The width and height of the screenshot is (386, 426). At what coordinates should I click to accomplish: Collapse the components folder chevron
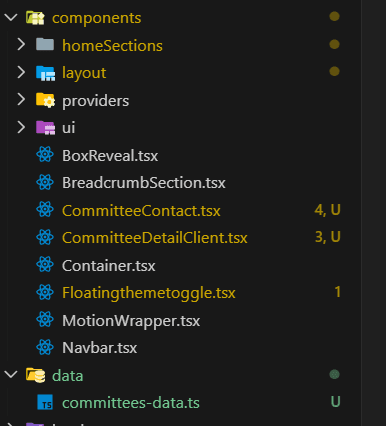[x=11, y=17]
